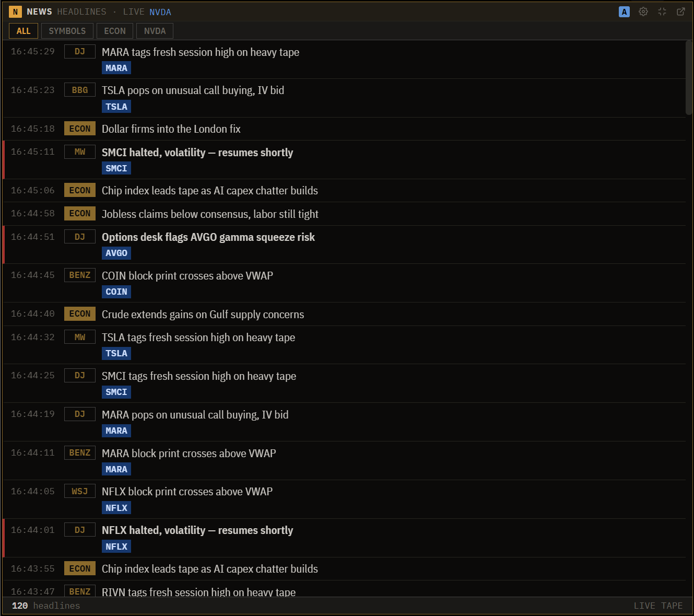The width and height of the screenshot is (694, 616).
Task: Click the timestamp 16:44:51
Action: (x=33, y=237)
